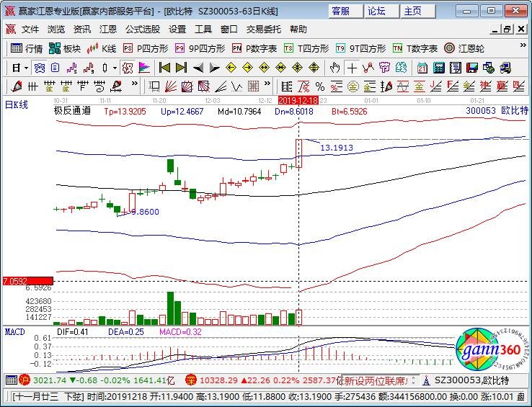Open the 公式选股 menu

click(143, 30)
